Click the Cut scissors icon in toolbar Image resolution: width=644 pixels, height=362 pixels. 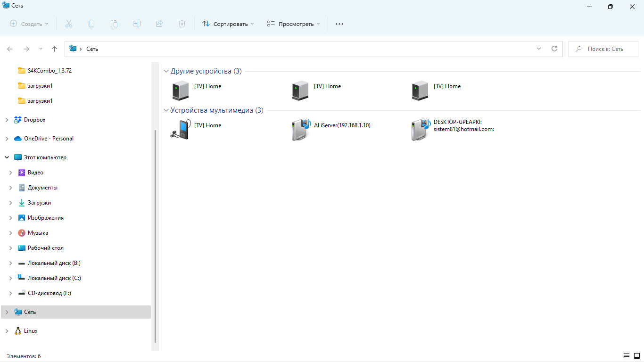(68, 24)
